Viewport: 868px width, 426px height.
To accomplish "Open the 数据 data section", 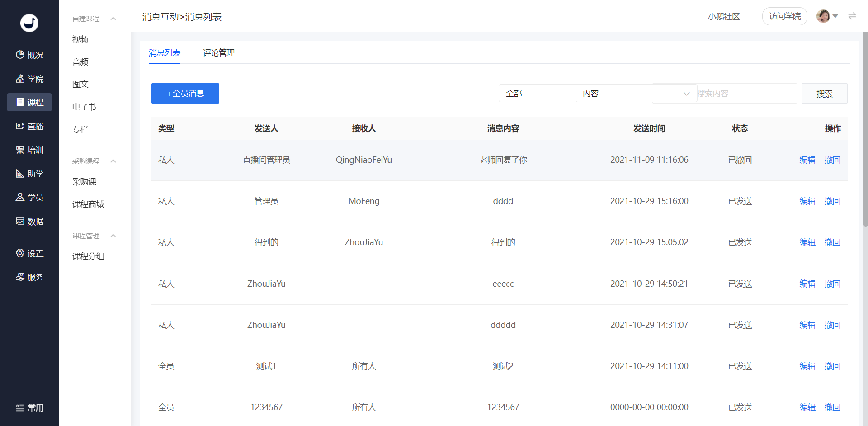I will pyautogui.click(x=29, y=221).
